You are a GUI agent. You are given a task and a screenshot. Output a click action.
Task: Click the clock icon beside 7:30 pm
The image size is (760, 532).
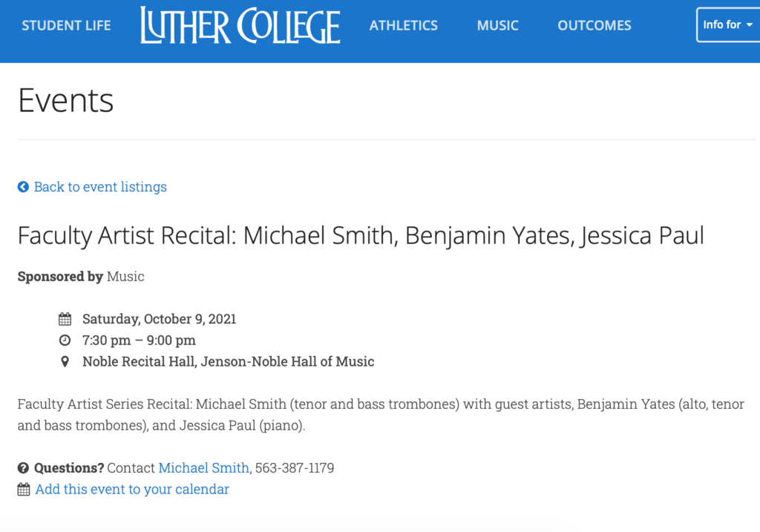[x=65, y=340]
